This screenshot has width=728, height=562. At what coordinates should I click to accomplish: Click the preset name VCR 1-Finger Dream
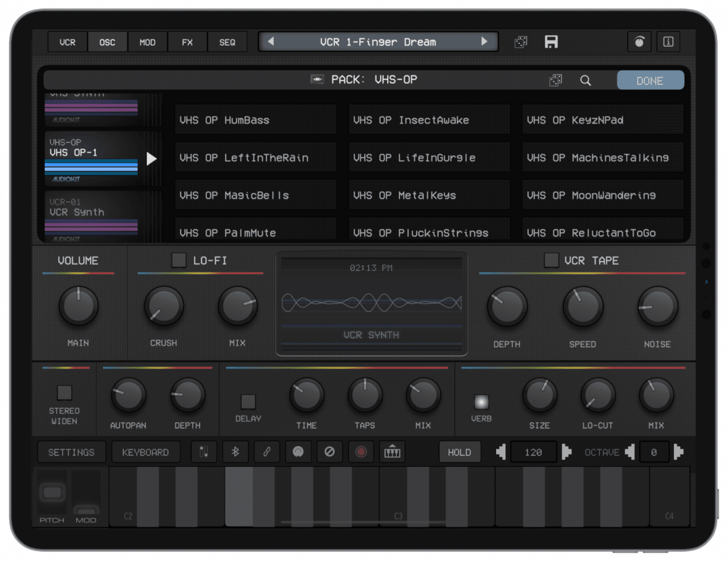click(x=378, y=42)
